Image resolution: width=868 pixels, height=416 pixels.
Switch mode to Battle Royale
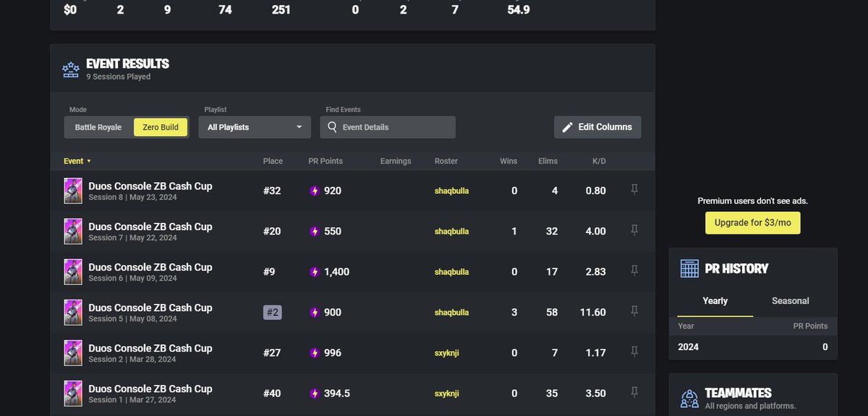pyautogui.click(x=98, y=127)
